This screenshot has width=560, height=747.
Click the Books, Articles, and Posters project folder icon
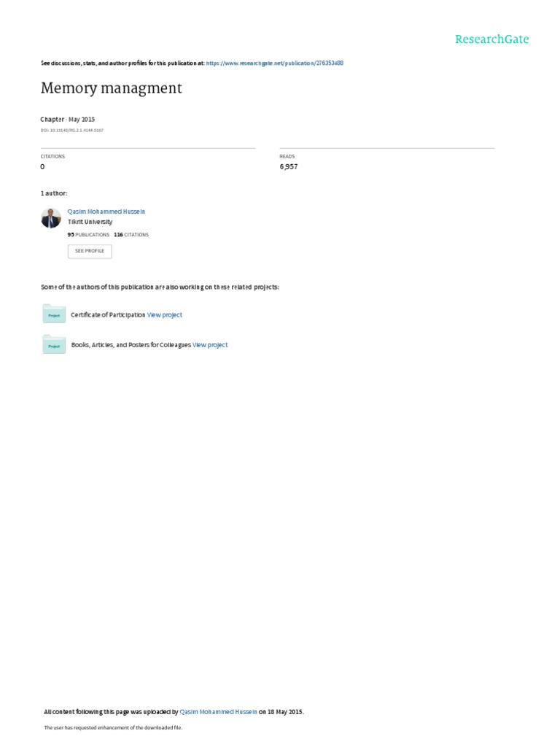[54, 344]
